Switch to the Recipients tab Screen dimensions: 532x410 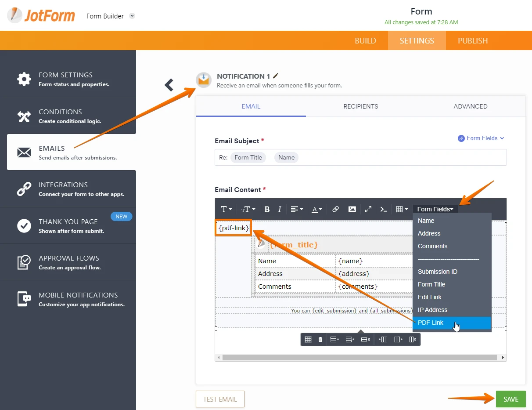(x=360, y=106)
